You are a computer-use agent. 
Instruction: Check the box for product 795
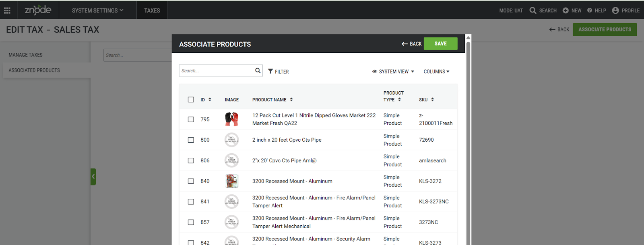[191, 119]
